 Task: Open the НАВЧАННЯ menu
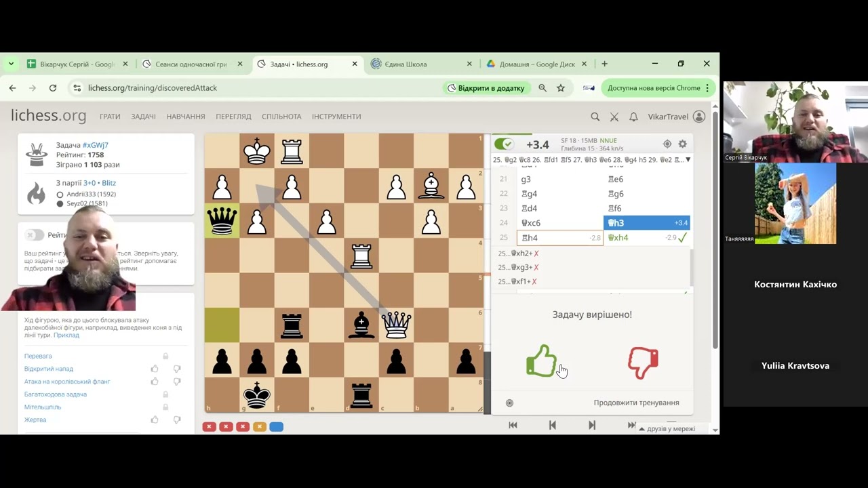click(x=186, y=117)
